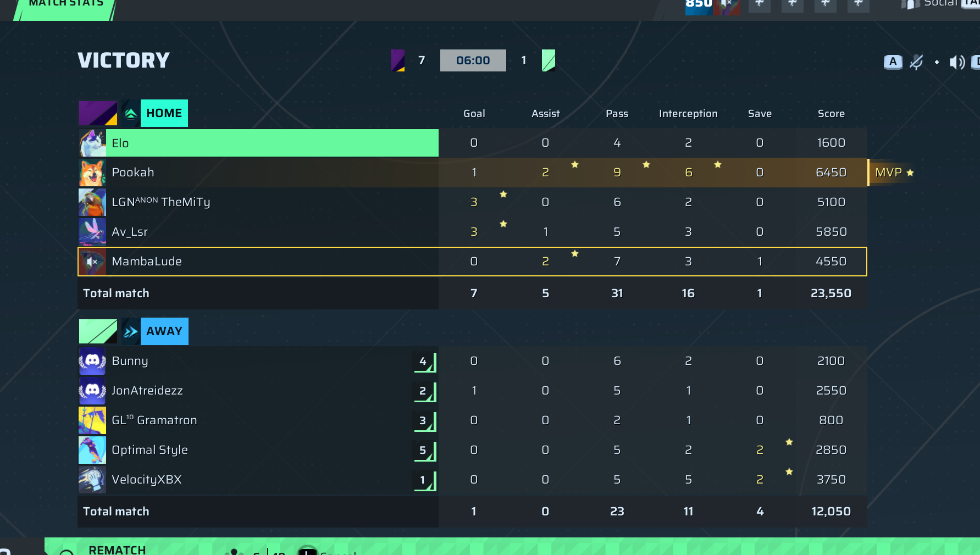Click the REMATCH button

coord(118,550)
